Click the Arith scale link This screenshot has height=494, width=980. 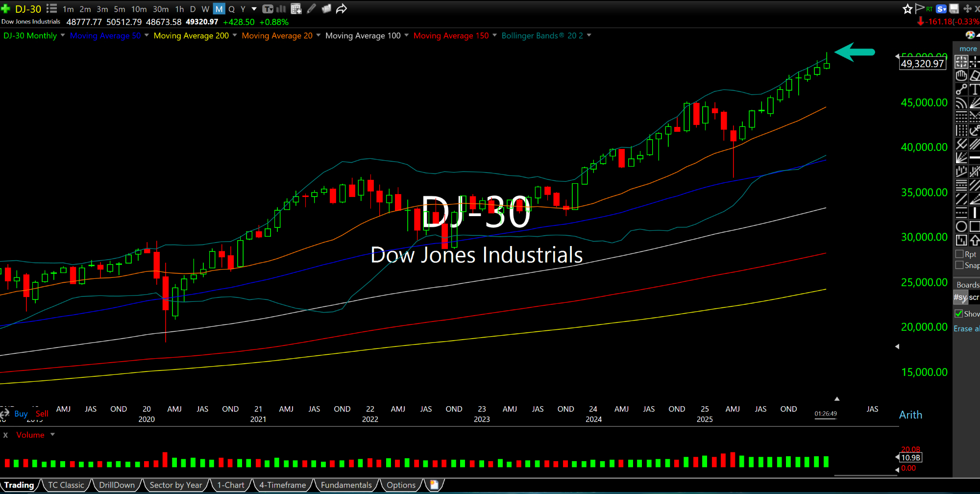click(x=910, y=415)
